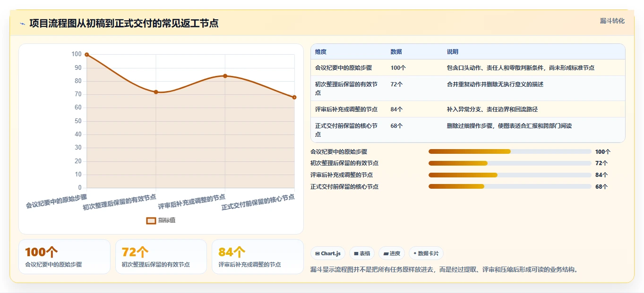644x293 pixels.
Task: Click the footer note starting 漏斗显示流程图
Action: click(x=444, y=270)
